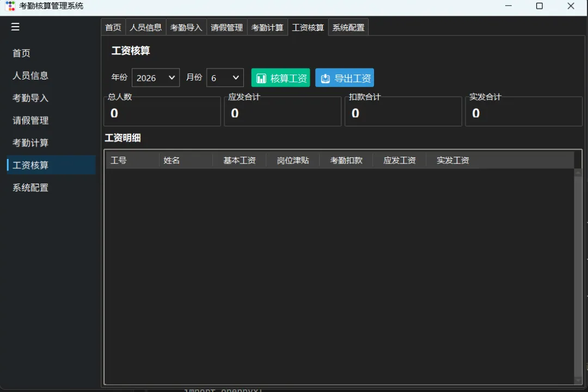Sort by 基本工资 column header
This screenshot has width=588, height=392.
(239, 160)
